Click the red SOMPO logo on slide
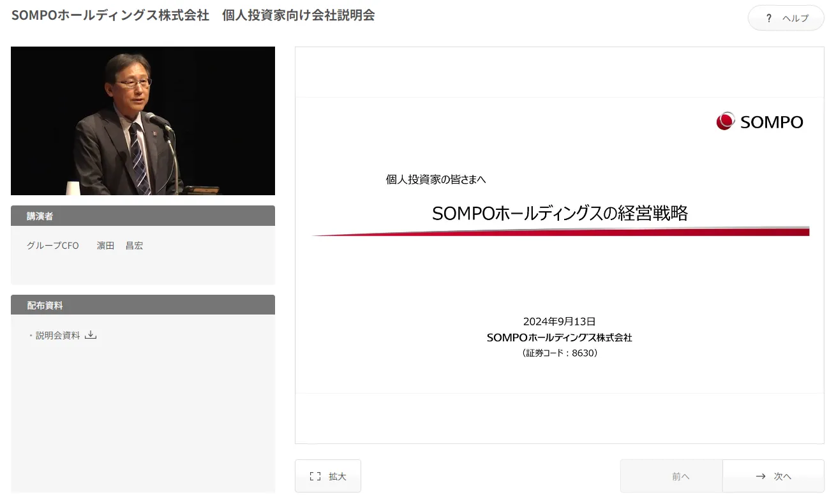 click(x=726, y=121)
